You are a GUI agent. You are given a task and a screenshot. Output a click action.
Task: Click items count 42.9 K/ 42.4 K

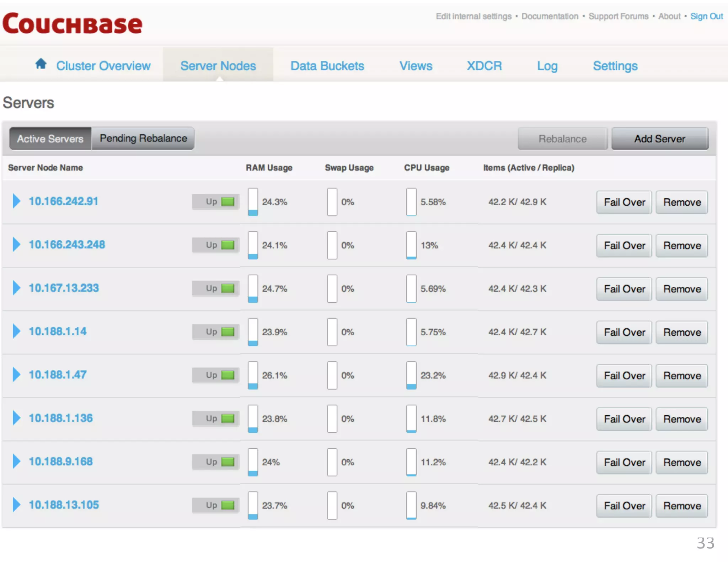click(x=517, y=375)
